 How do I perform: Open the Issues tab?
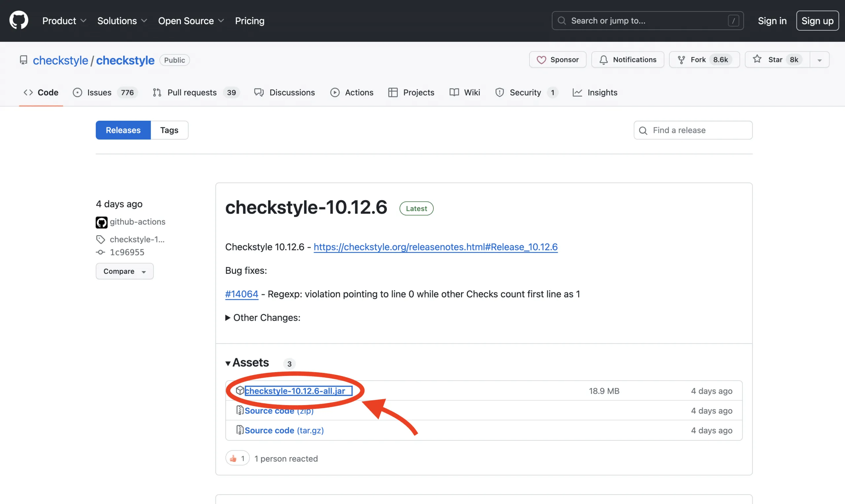click(x=105, y=92)
